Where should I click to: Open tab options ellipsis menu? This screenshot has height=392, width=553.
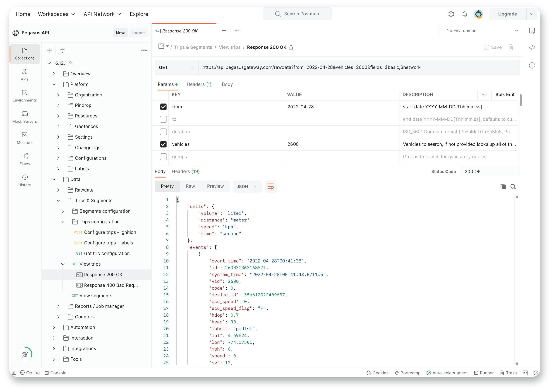(237, 30)
